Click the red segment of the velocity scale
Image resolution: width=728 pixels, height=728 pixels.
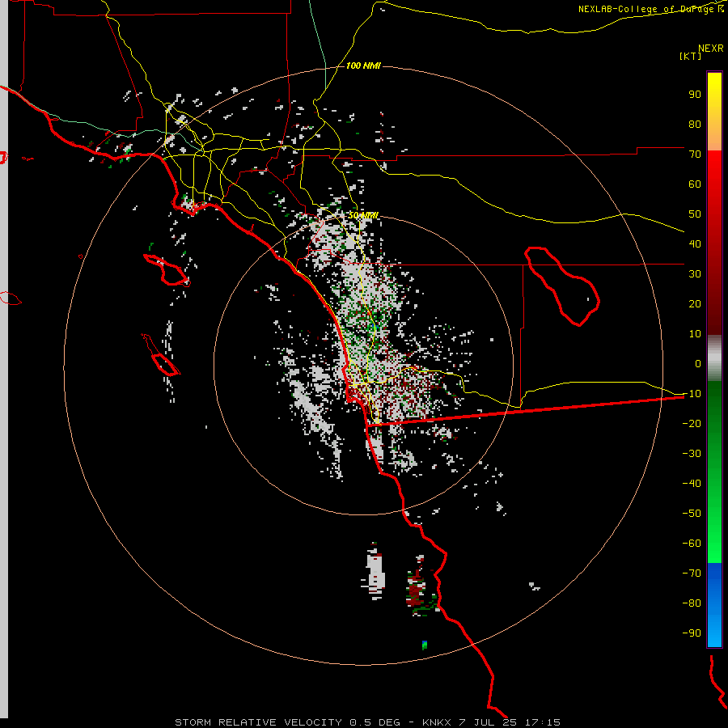click(714, 243)
